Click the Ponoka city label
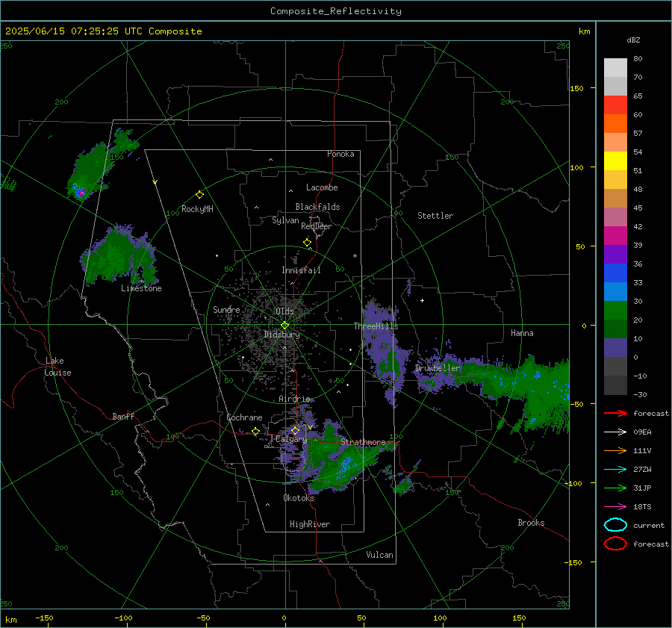 click(340, 154)
